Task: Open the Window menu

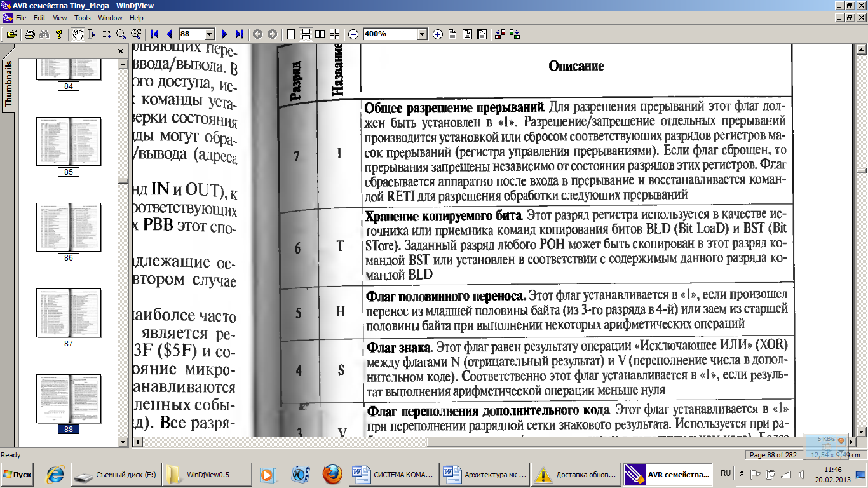Action: click(x=111, y=18)
